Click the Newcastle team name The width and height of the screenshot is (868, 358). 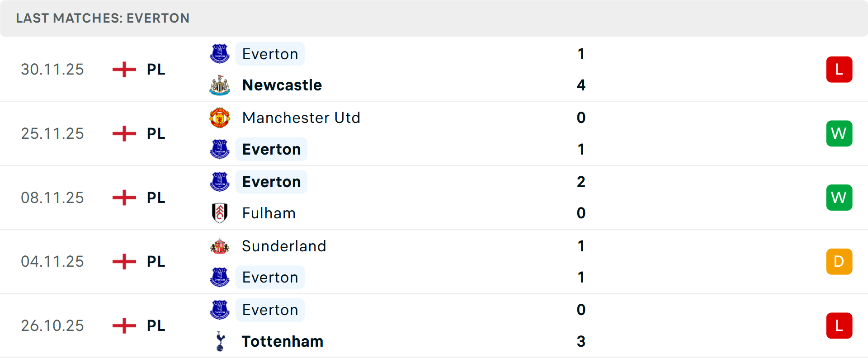tap(282, 85)
